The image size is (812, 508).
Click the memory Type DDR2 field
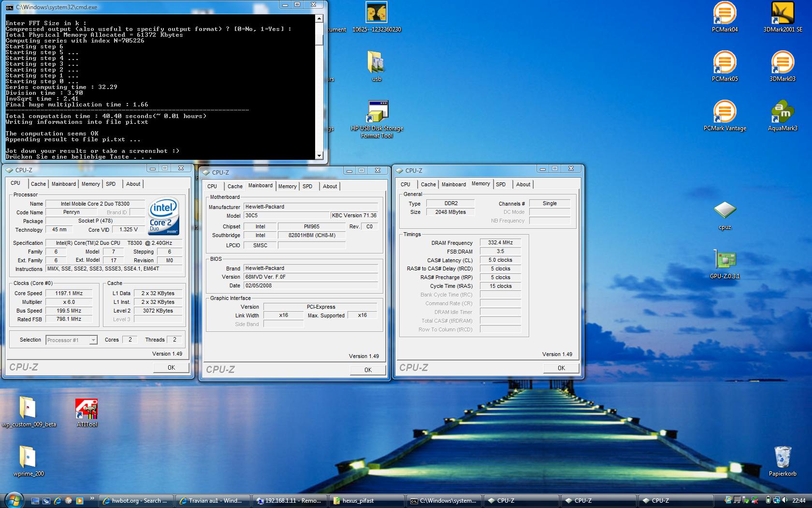(x=451, y=204)
